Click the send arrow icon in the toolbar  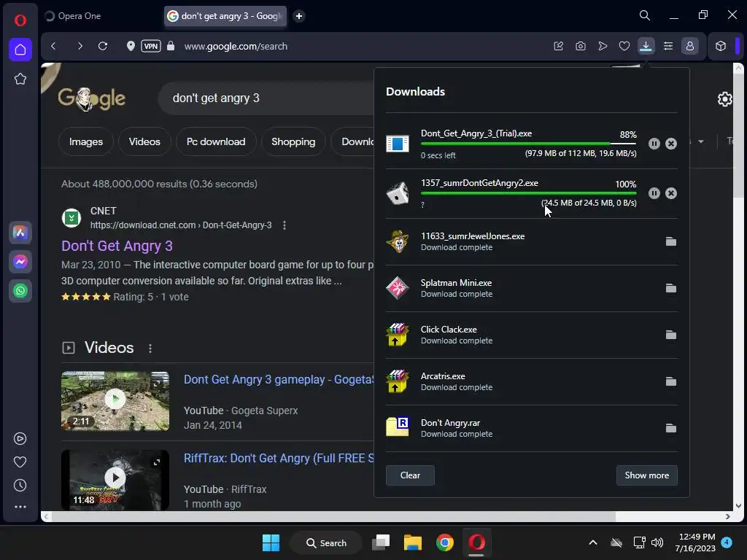coord(603,46)
